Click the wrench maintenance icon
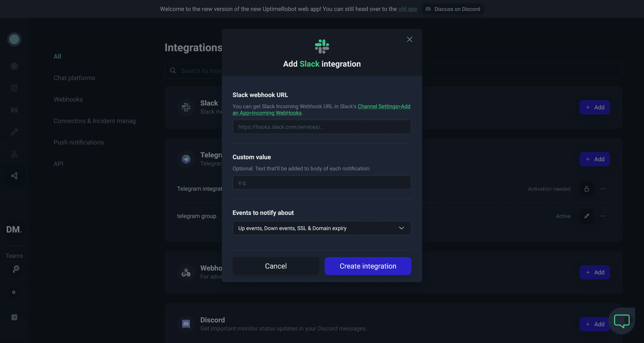The width and height of the screenshot is (644, 343). (x=14, y=132)
